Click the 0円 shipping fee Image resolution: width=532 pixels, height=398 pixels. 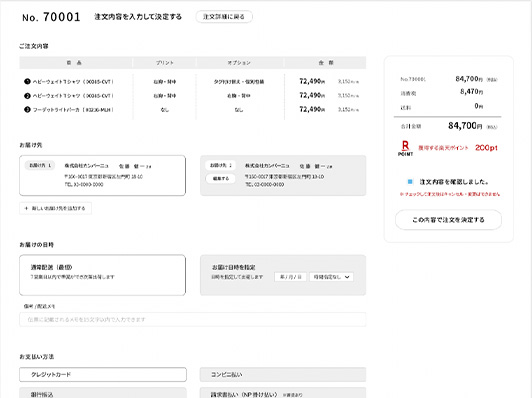click(x=478, y=106)
